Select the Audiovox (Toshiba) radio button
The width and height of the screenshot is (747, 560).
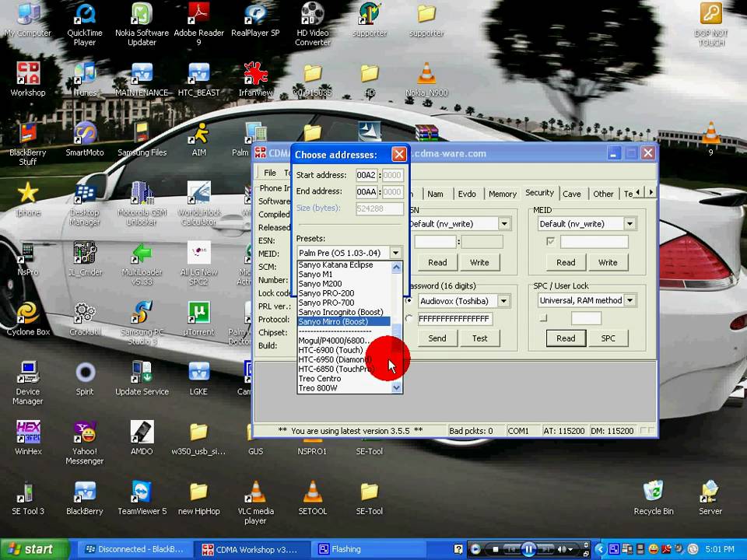coord(409,301)
